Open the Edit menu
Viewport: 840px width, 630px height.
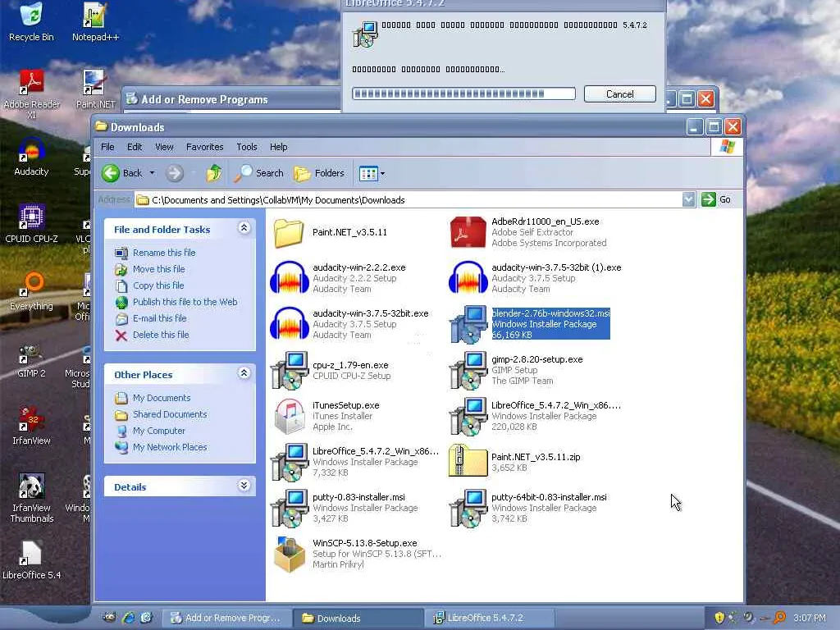(135, 147)
